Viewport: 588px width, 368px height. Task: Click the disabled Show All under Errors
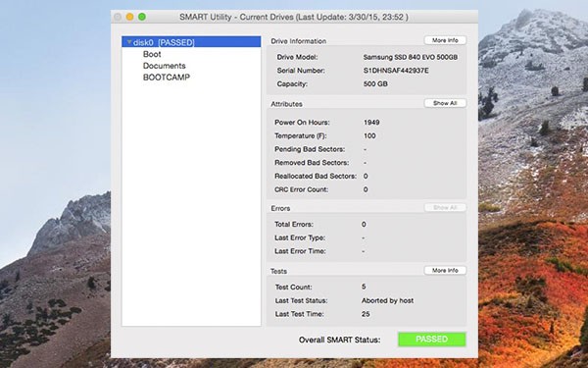coord(445,207)
